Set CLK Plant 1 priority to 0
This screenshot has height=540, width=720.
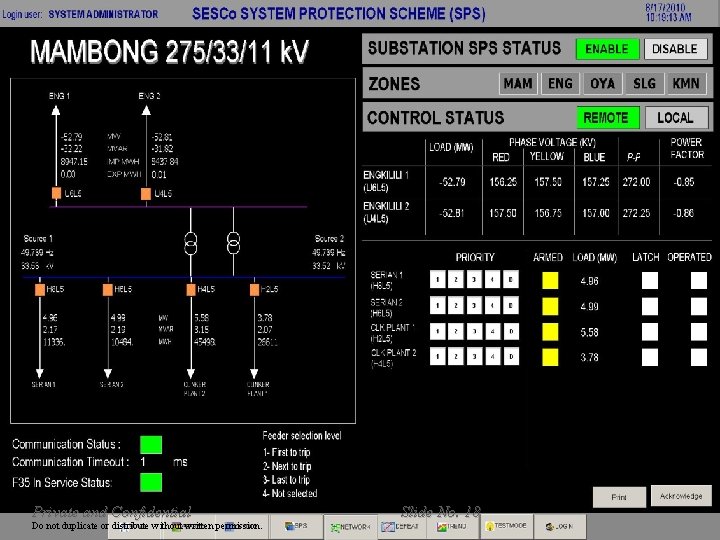click(x=511, y=331)
